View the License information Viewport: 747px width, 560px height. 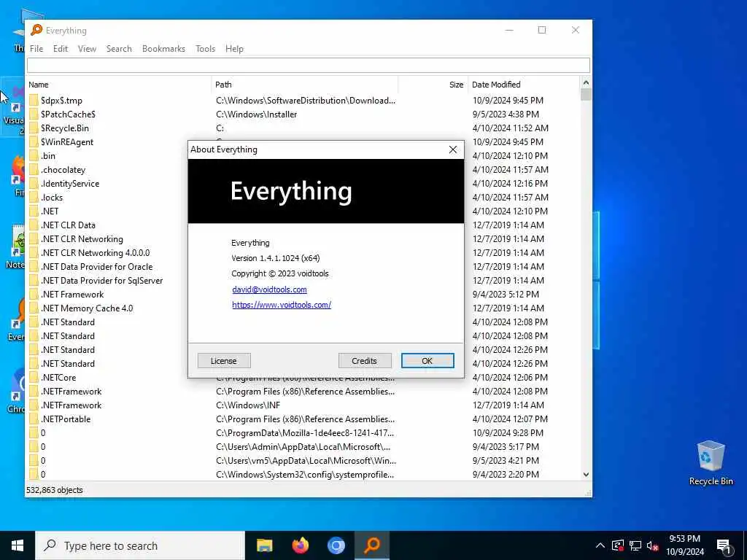tap(223, 360)
